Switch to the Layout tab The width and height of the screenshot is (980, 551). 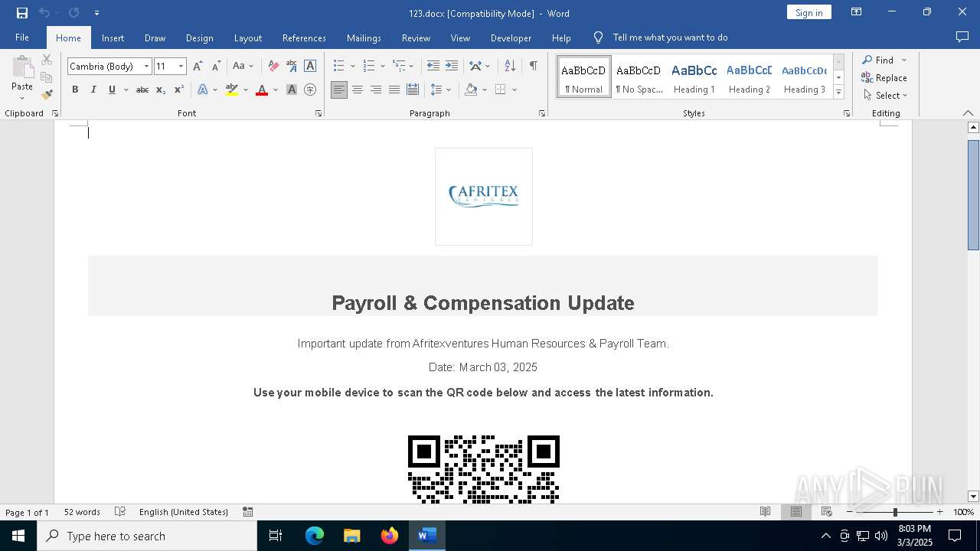click(x=247, y=37)
